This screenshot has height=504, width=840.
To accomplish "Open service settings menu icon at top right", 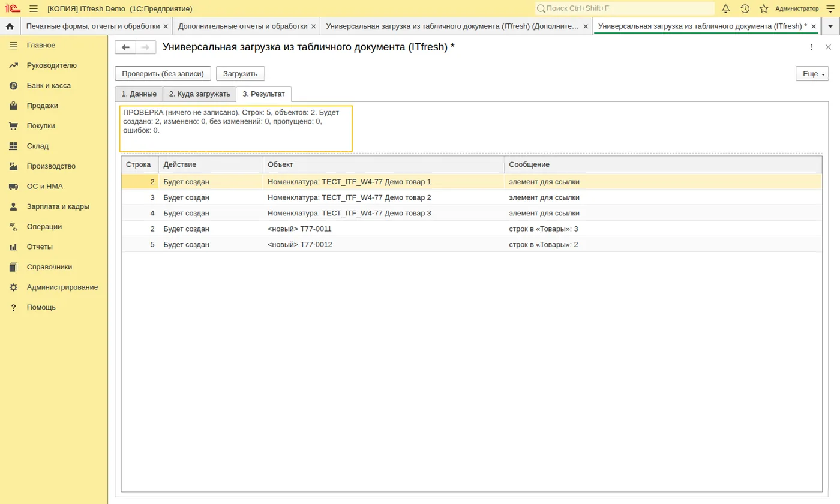I will tap(830, 8).
